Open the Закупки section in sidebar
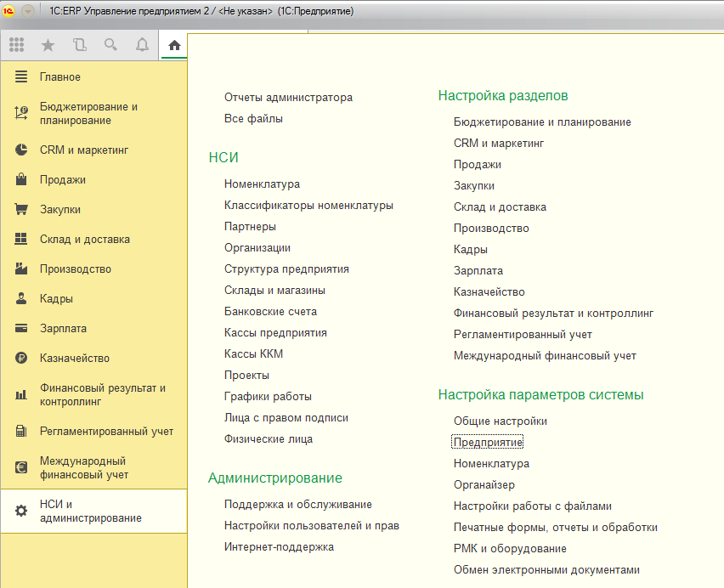The width and height of the screenshot is (724, 588). pos(60,210)
